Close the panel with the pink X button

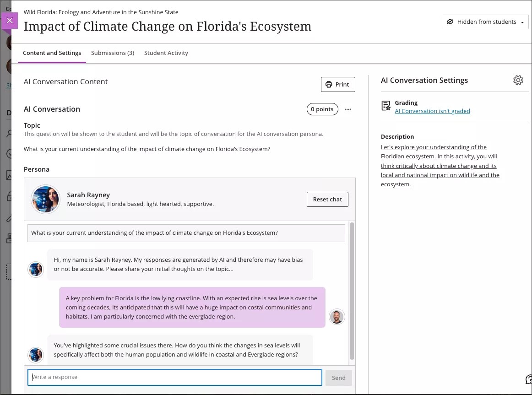click(10, 21)
